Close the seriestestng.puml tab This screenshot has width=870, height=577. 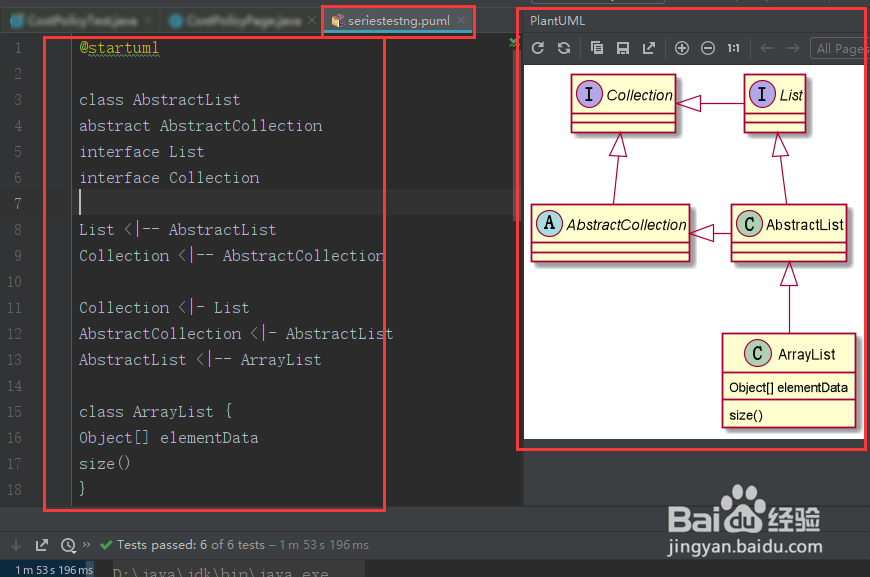coord(461,21)
